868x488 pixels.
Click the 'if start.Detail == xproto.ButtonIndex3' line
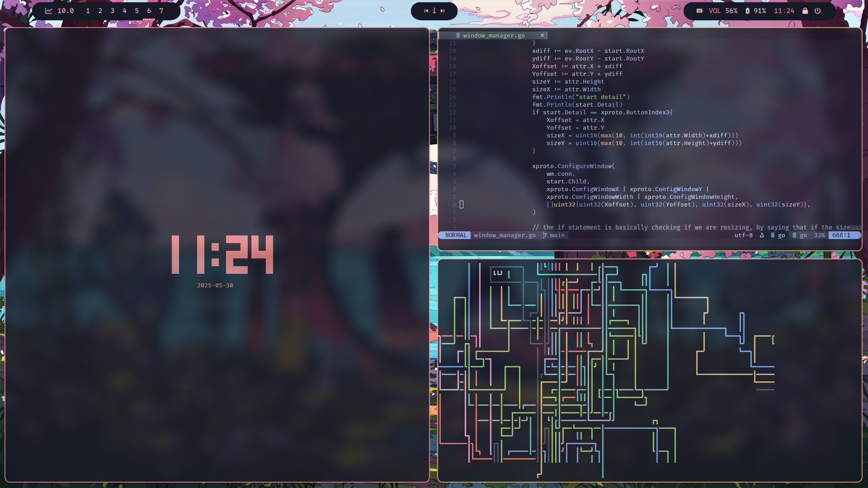pos(602,112)
